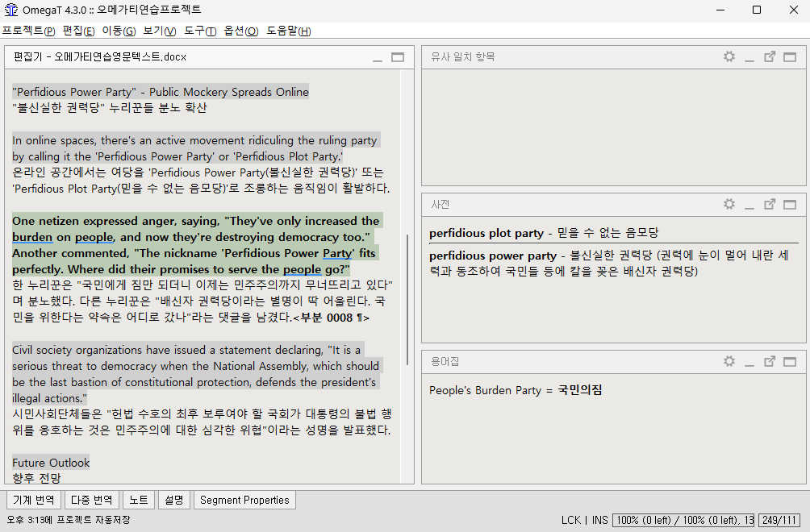Click translation starting 온라인 공간에서는
810x532 pixels.
(202, 180)
